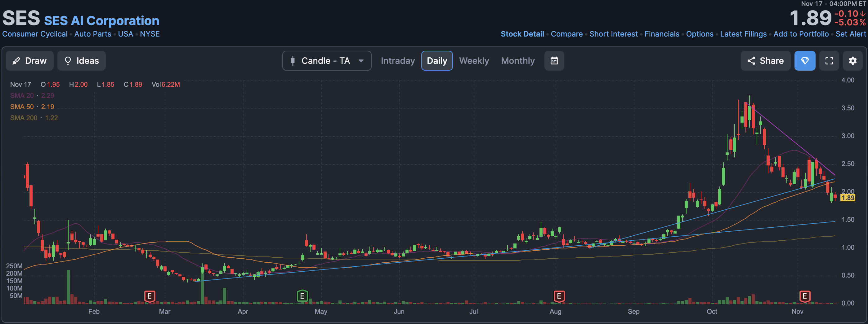Image resolution: width=868 pixels, height=324 pixels.
Task: Click the large 1.89 last price
Action: pos(810,18)
